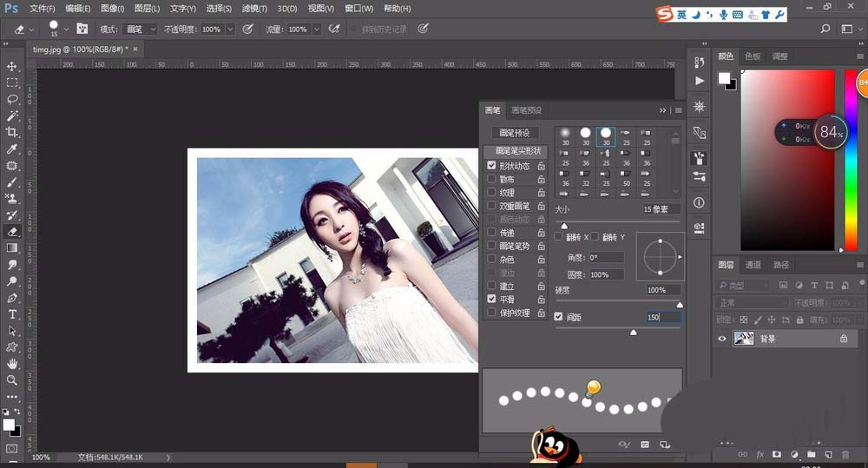This screenshot has width=868, height=468.
Task: Open the 不透明度 opacity dropdown arrow
Action: (230, 29)
